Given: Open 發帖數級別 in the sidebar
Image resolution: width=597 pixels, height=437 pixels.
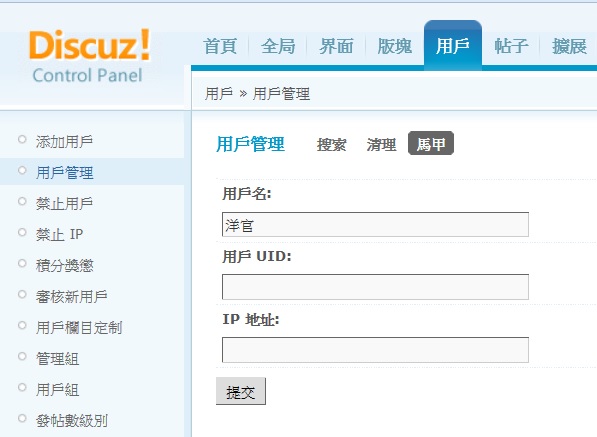Looking at the screenshot, I should pyautogui.click(x=72, y=421).
